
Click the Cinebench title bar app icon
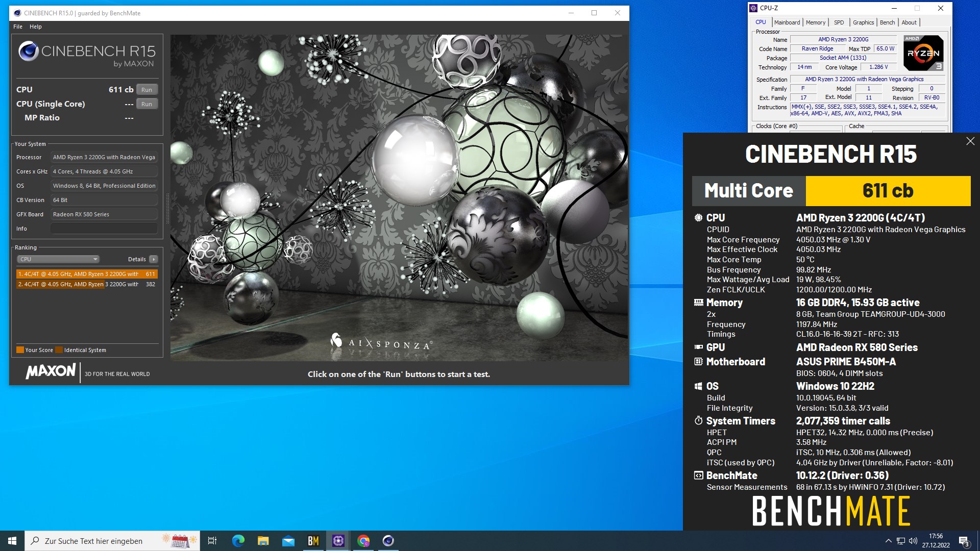click(x=17, y=13)
